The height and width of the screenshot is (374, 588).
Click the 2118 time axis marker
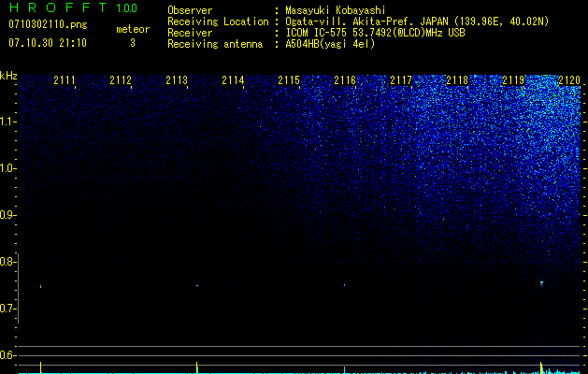pos(457,80)
